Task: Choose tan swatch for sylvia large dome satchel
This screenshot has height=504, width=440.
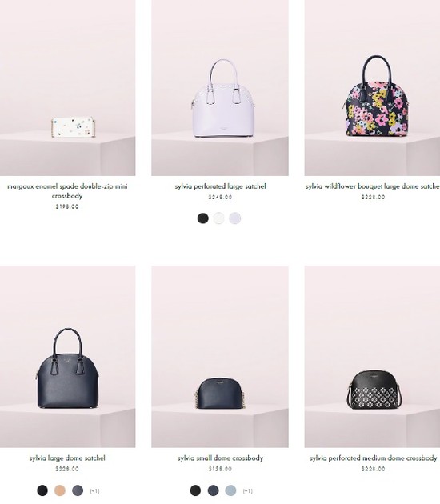Action: pos(59,490)
